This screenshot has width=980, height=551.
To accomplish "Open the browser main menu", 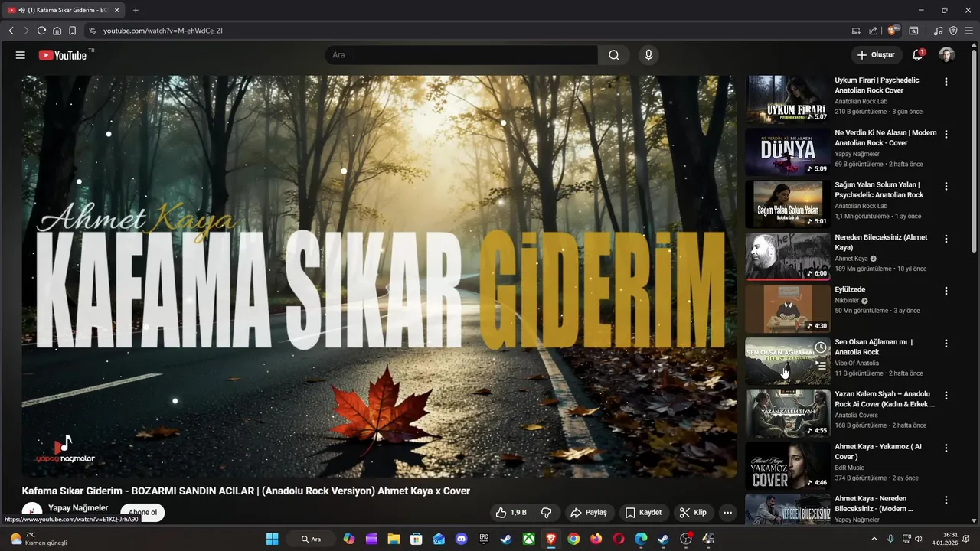I will [969, 31].
